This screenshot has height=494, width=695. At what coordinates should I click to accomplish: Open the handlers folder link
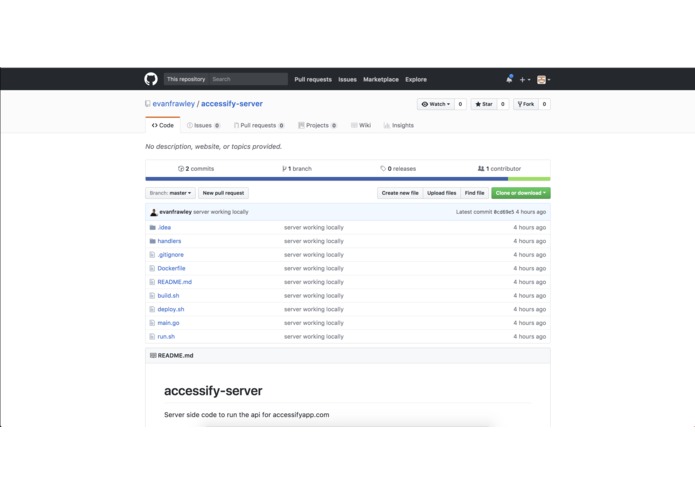(x=169, y=241)
